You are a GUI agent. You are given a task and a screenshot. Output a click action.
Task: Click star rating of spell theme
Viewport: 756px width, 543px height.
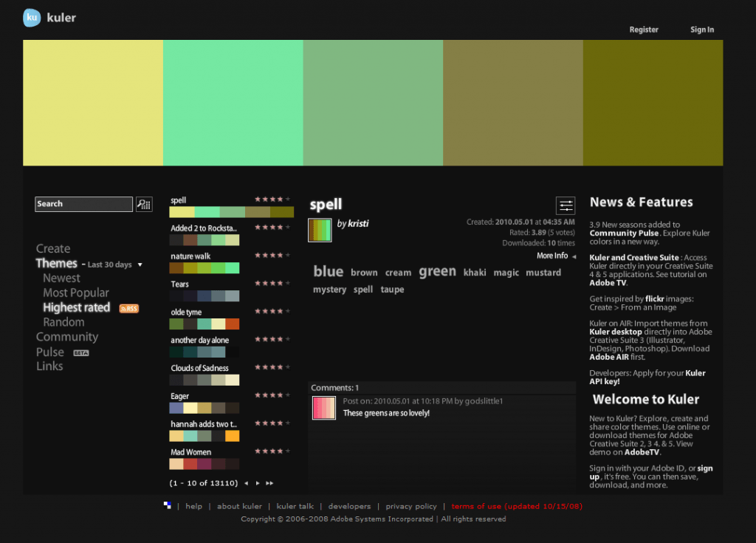pyautogui.click(x=272, y=199)
